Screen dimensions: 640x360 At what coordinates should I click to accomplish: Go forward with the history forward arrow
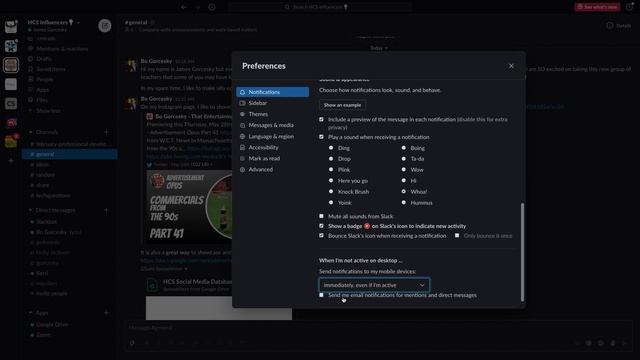pyautogui.click(x=198, y=7)
